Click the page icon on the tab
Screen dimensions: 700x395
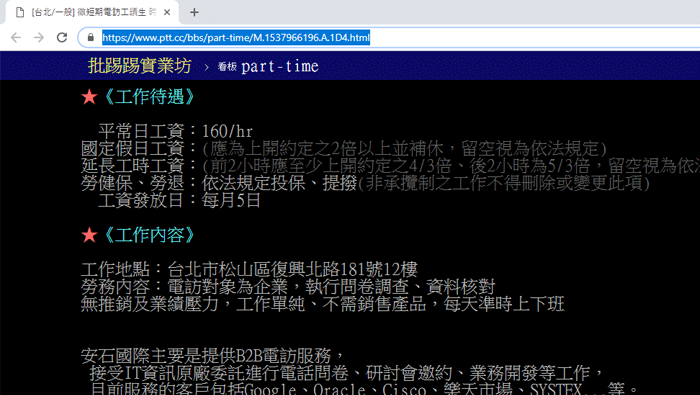click(x=20, y=12)
